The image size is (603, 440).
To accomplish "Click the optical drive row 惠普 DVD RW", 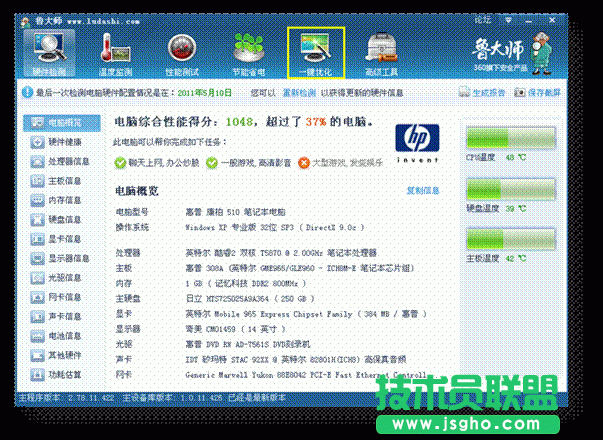I will click(213, 344).
